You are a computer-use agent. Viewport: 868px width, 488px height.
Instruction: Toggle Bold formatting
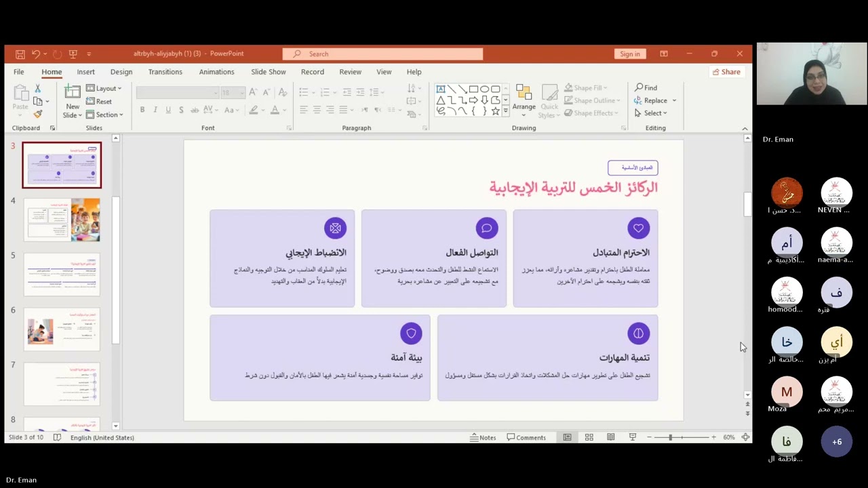pyautogui.click(x=142, y=110)
